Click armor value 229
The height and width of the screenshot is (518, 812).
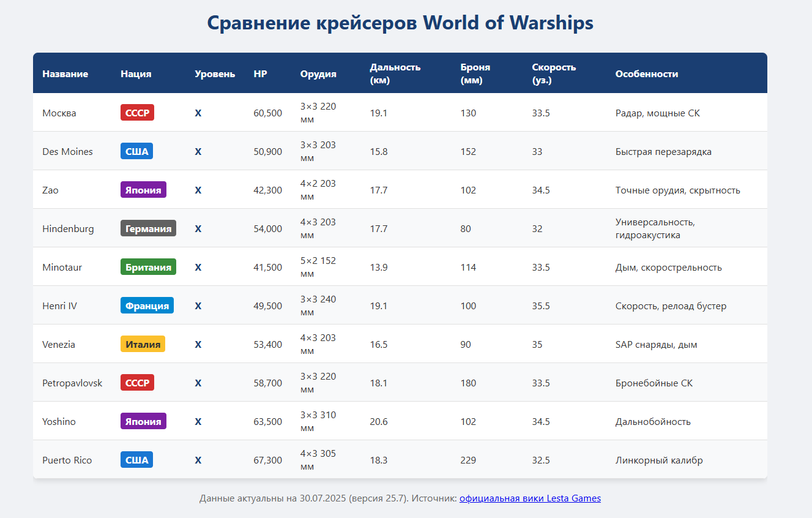click(468, 460)
